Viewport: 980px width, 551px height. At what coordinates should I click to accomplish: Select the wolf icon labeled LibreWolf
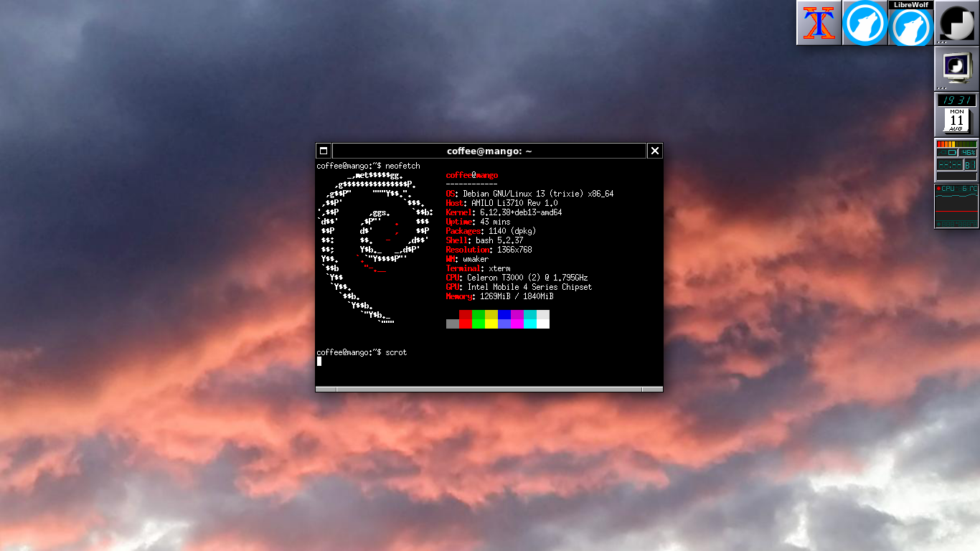(911, 23)
